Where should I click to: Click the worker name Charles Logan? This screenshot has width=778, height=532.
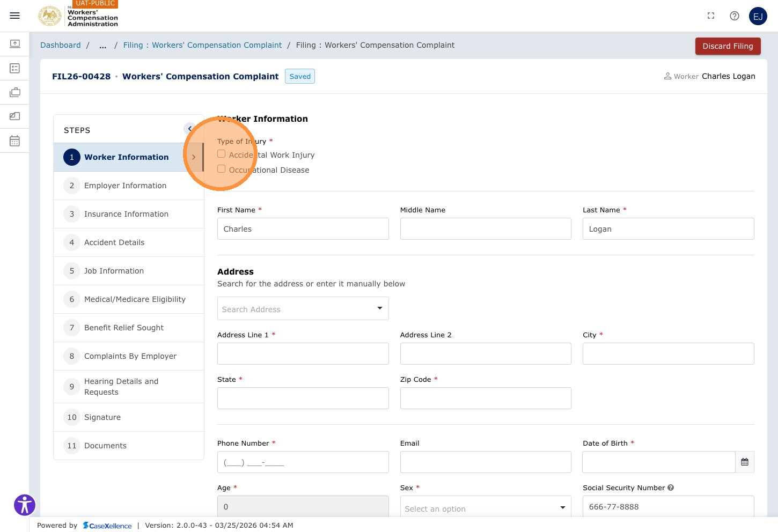[729, 76]
